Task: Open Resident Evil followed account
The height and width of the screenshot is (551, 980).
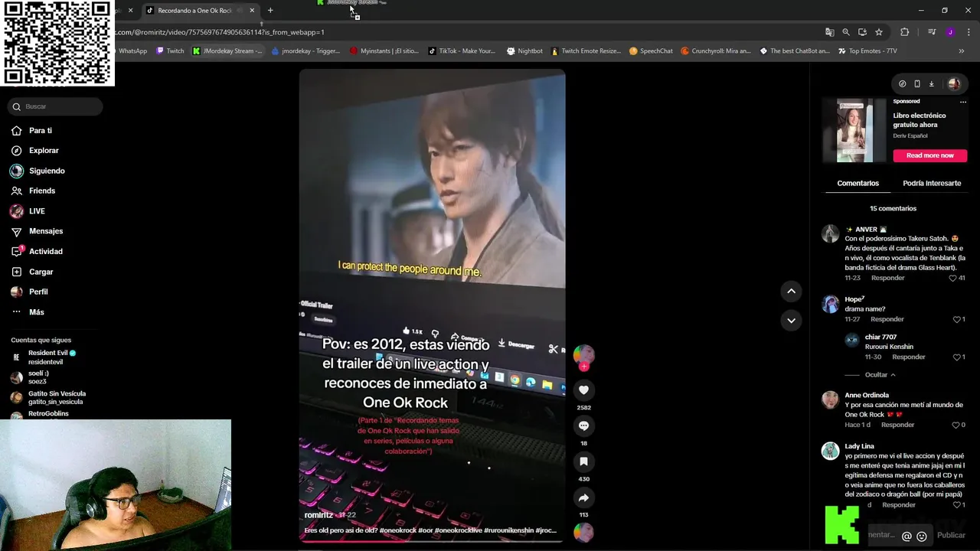Action: click(x=52, y=357)
